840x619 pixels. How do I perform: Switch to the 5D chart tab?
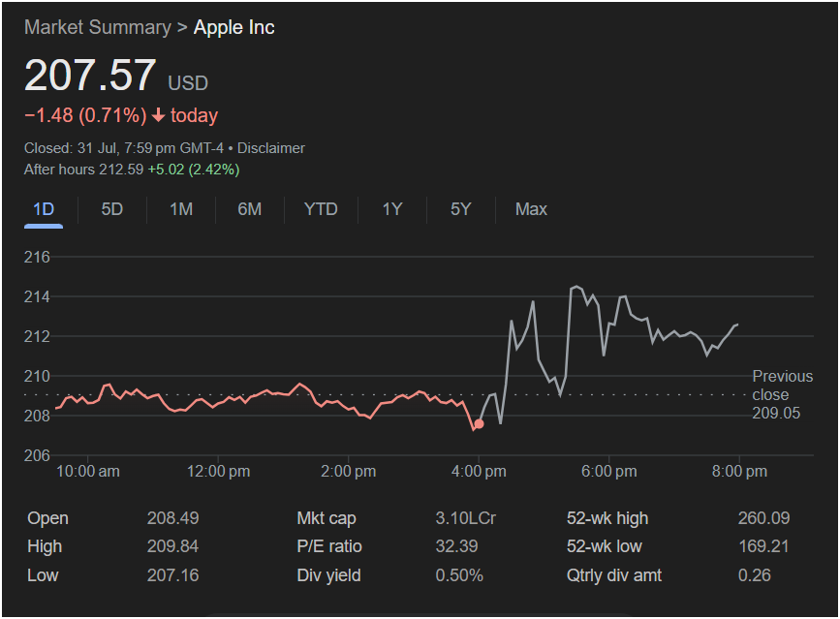coord(112,209)
